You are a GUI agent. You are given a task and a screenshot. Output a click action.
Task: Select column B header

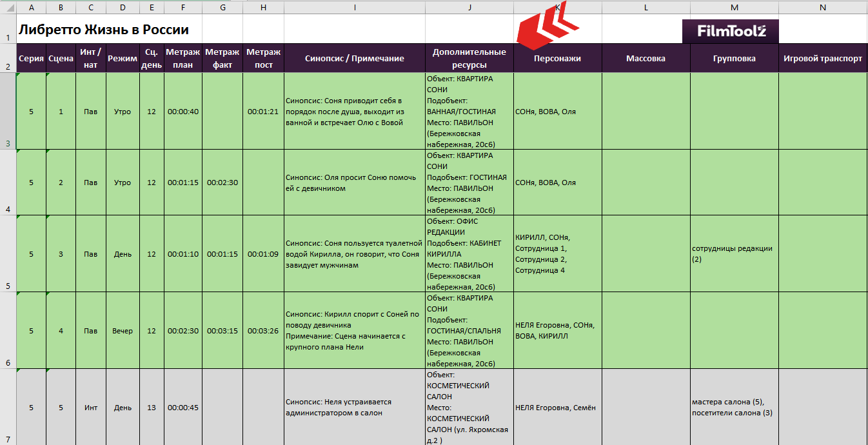click(x=61, y=7)
